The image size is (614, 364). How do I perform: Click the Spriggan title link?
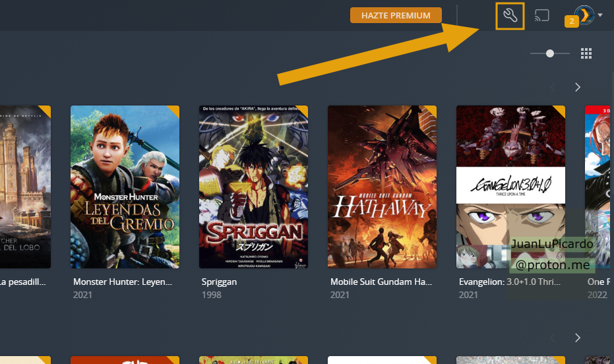pyautogui.click(x=219, y=282)
